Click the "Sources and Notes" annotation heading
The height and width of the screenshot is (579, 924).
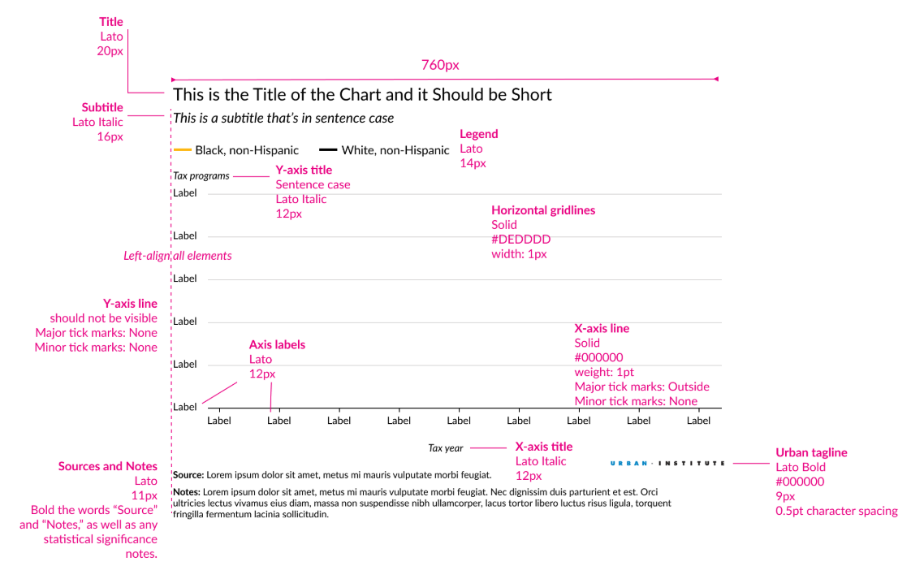click(x=108, y=467)
